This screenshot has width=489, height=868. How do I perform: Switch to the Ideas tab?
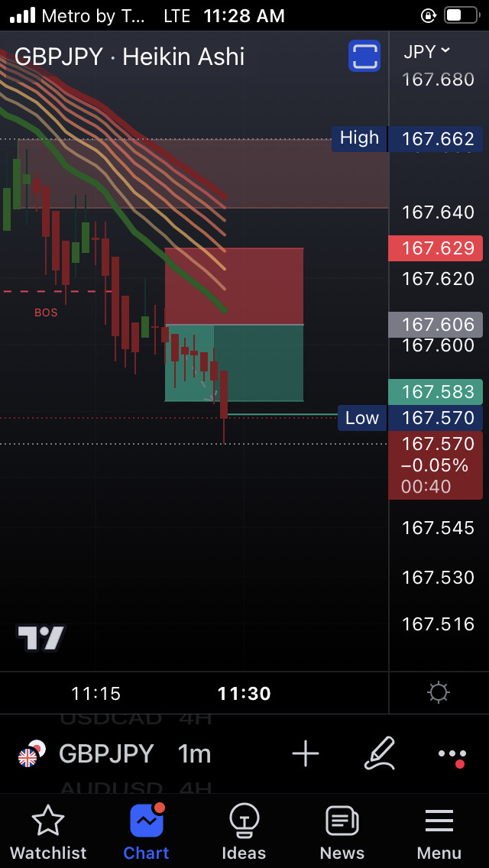(244, 833)
